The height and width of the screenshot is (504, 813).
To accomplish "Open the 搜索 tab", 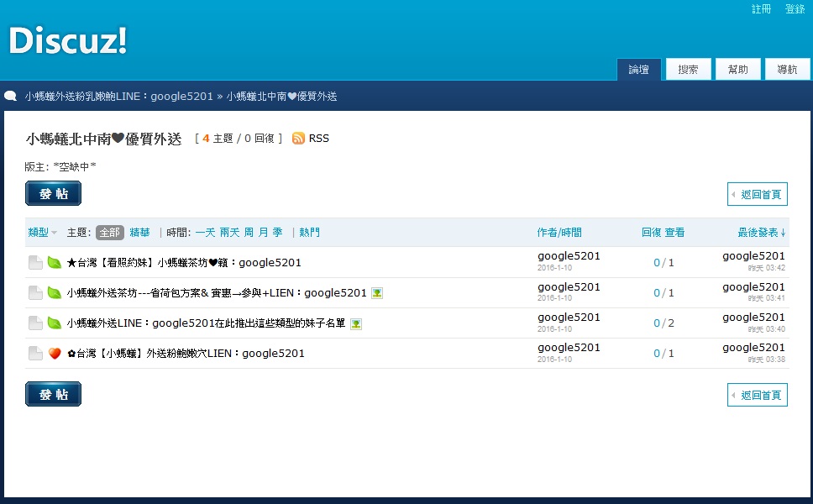I will 688,70.
